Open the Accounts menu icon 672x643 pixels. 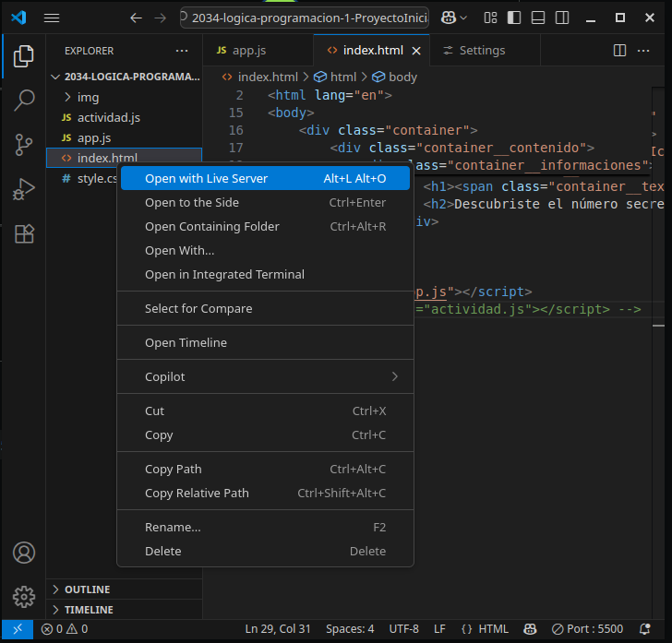point(24,553)
